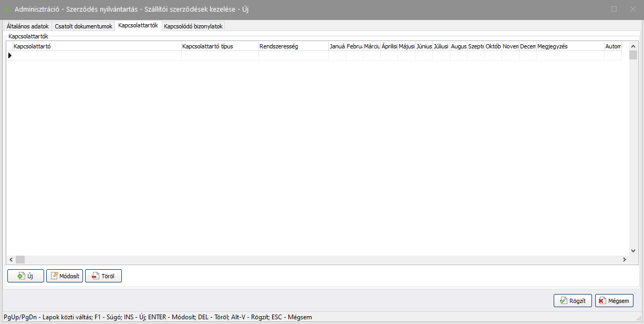The height and width of the screenshot is (324, 644).
Task: Click the green plus Új button
Action: pyautogui.click(x=25, y=276)
